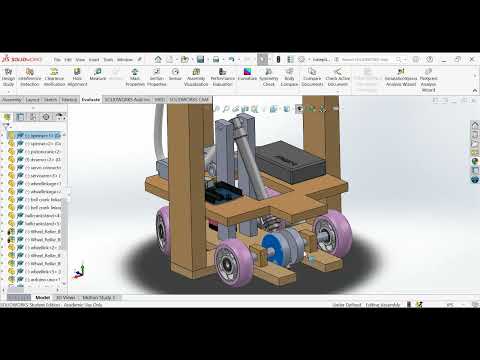Switch to the 3D Views bottom tab

click(x=66, y=297)
